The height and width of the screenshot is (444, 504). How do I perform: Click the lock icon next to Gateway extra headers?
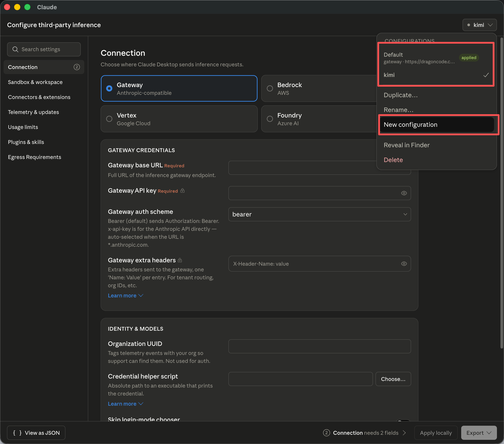tap(180, 260)
